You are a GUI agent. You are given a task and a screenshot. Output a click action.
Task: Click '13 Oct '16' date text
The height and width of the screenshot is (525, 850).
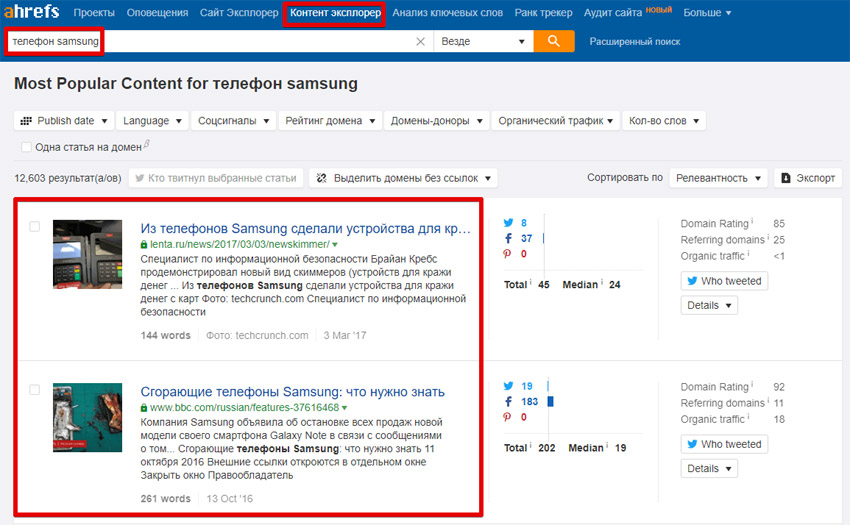click(229, 499)
